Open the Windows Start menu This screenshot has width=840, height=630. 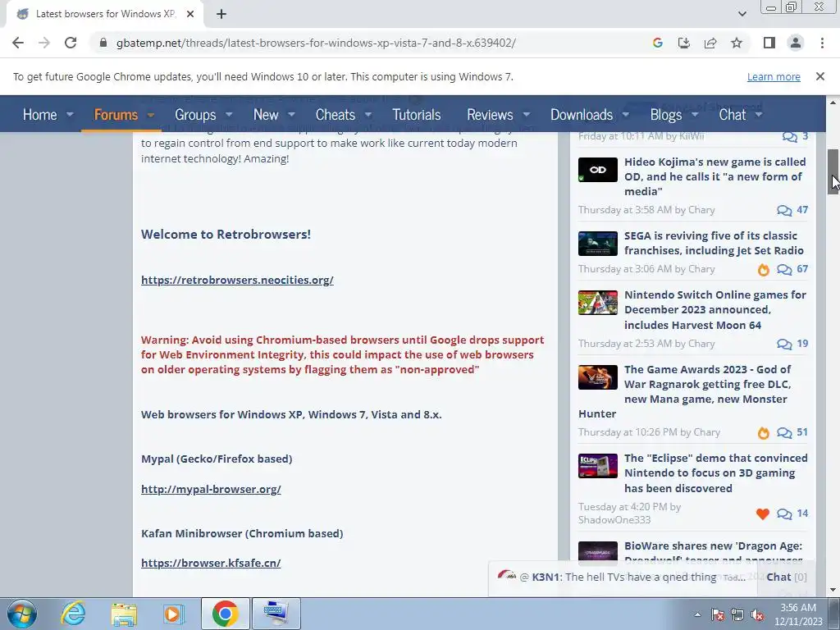pos(22,614)
